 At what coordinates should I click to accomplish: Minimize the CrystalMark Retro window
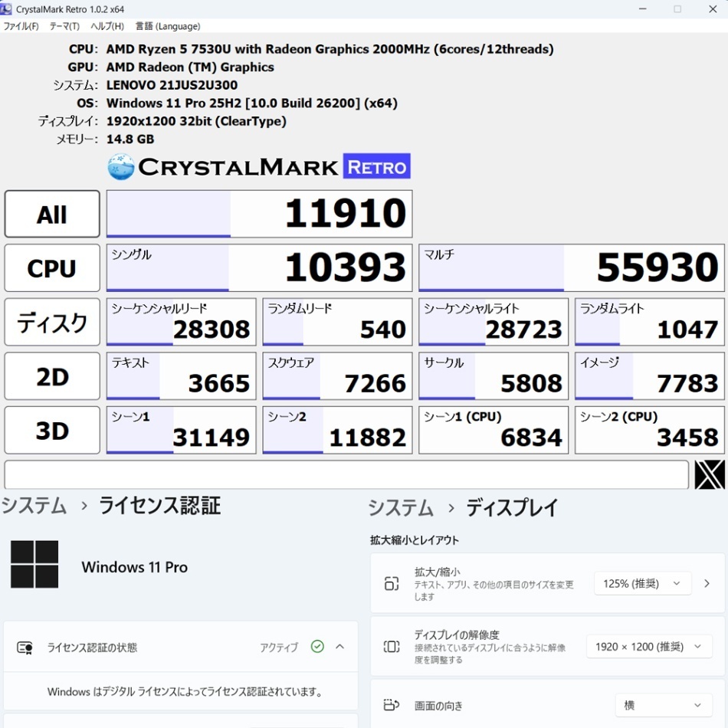643,9
